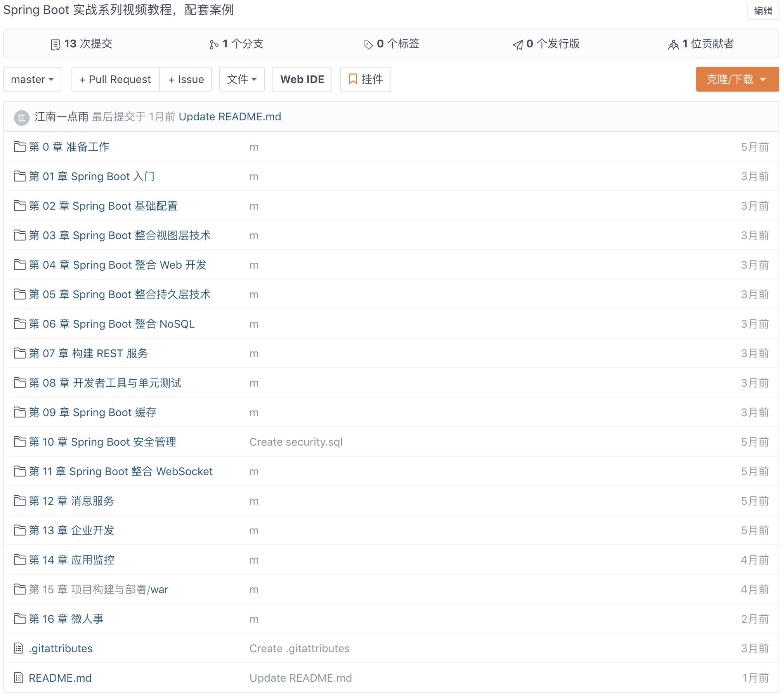Click folder icon for 第 03 章 row
784x698 pixels.
[x=19, y=235]
